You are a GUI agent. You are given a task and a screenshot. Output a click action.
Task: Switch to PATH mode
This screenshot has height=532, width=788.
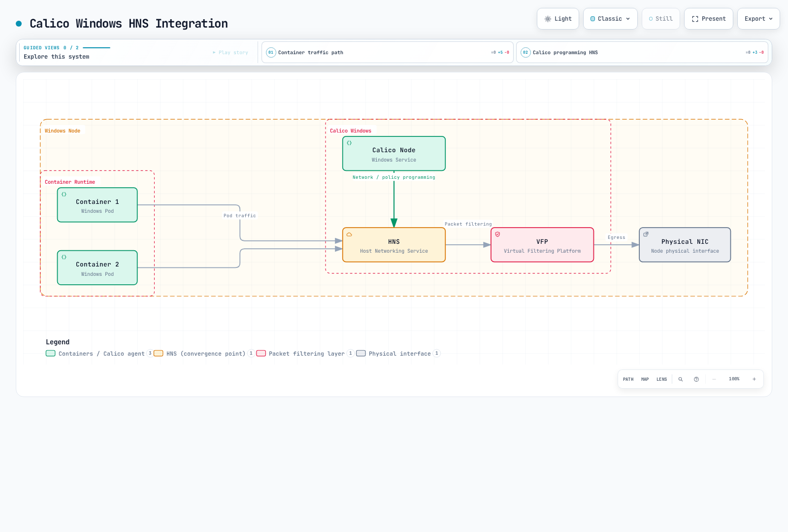point(628,379)
